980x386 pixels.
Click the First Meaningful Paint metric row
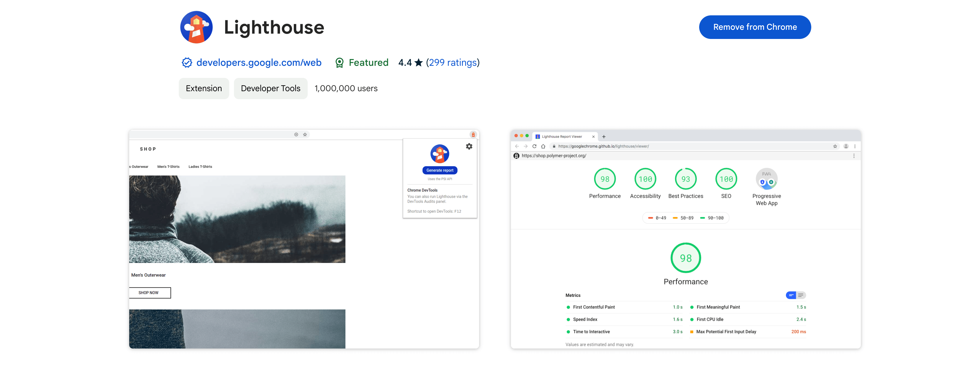point(748,307)
